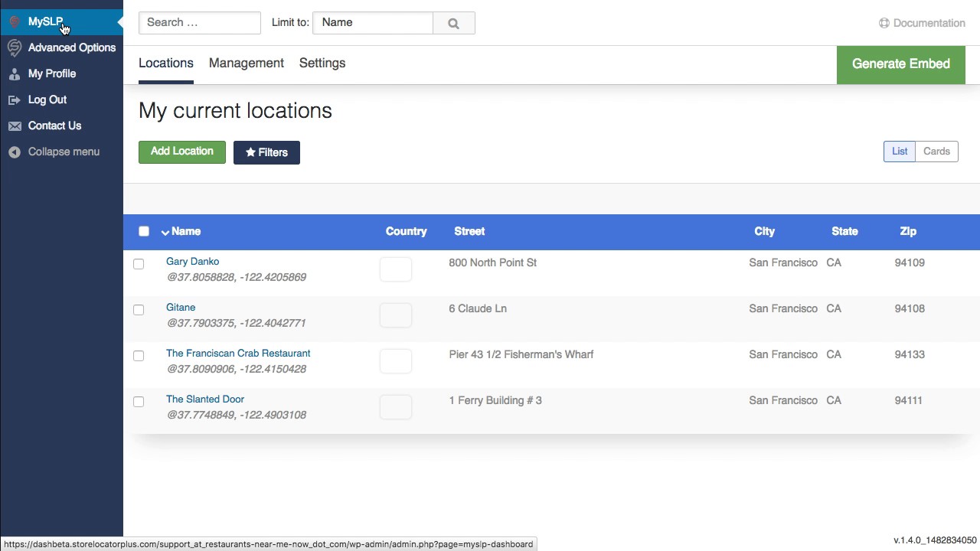Viewport: 980px width, 551px height.
Task: Expand the Filters panel
Action: pyautogui.click(x=266, y=152)
